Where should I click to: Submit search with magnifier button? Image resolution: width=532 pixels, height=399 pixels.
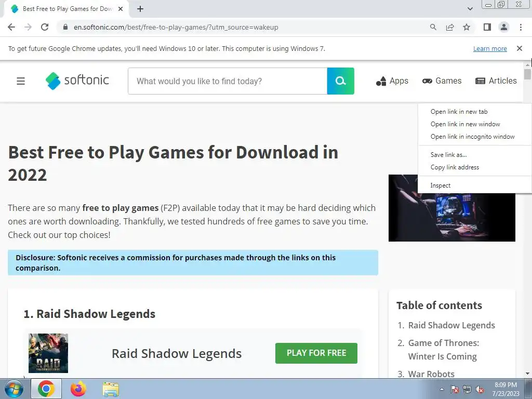point(341,81)
